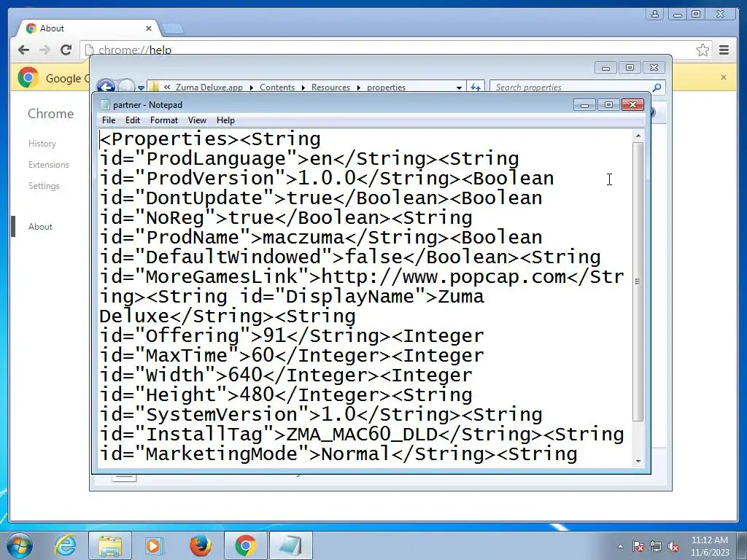Click Notepad scrollbar down arrow
The image size is (747, 560).
[638, 461]
